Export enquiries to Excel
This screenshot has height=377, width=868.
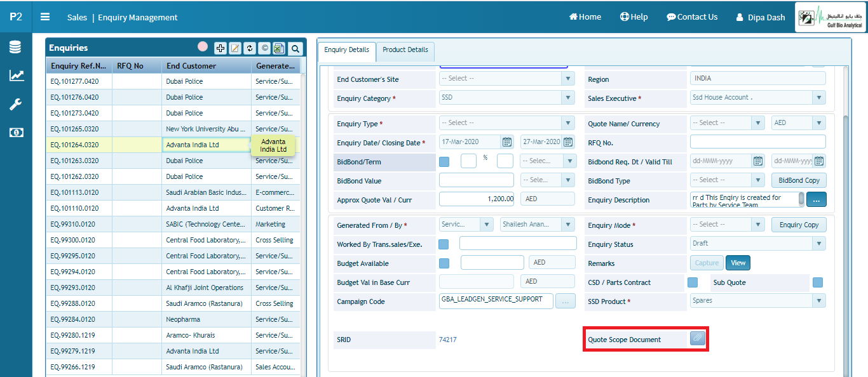point(279,48)
